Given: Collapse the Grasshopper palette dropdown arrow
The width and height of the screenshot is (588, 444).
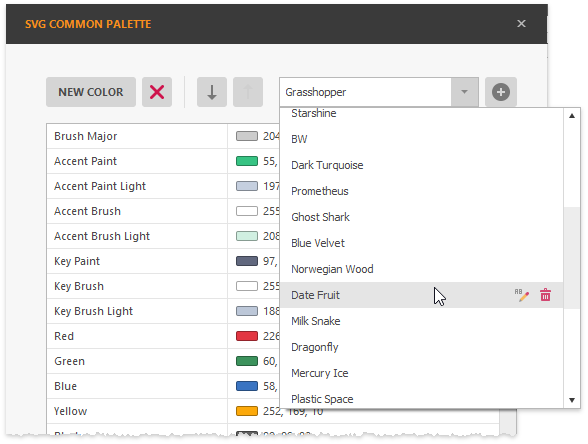Looking at the screenshot, I should (464, 92).
